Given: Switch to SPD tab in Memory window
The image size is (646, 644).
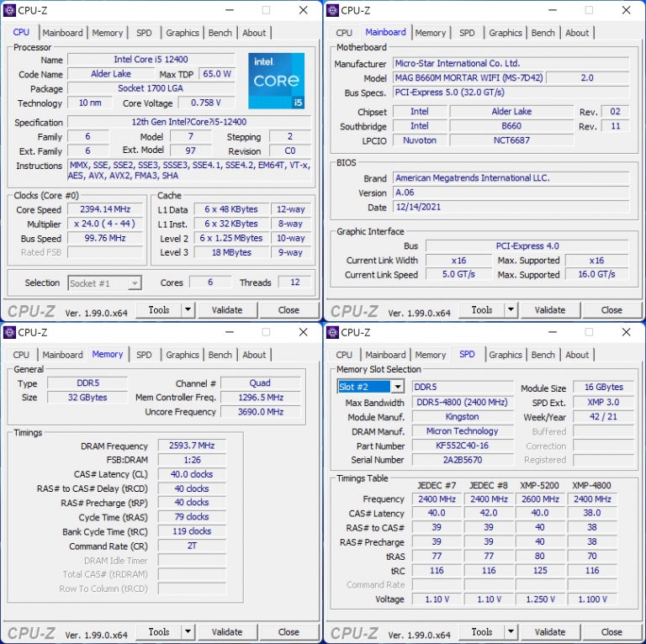Looking at the screenshot, I should [144, 355].
